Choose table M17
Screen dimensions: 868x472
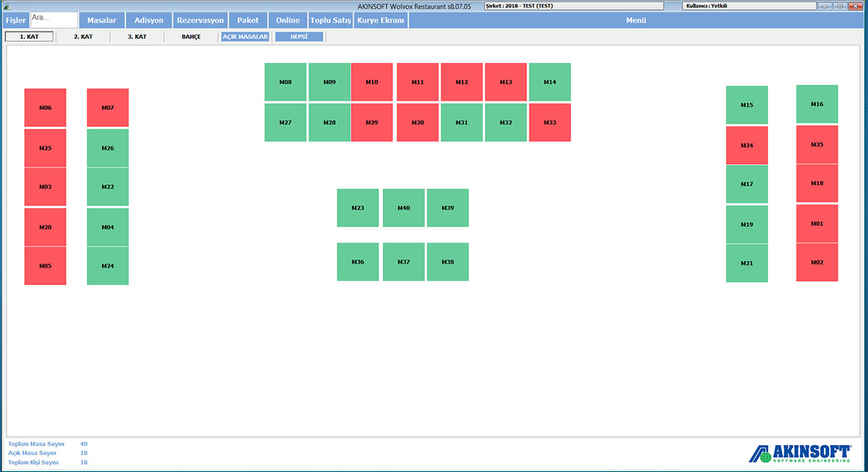pyautogui.click(x=747, y=184)
